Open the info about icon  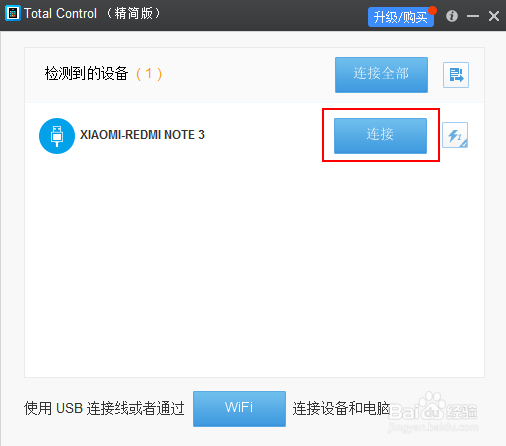452,16
